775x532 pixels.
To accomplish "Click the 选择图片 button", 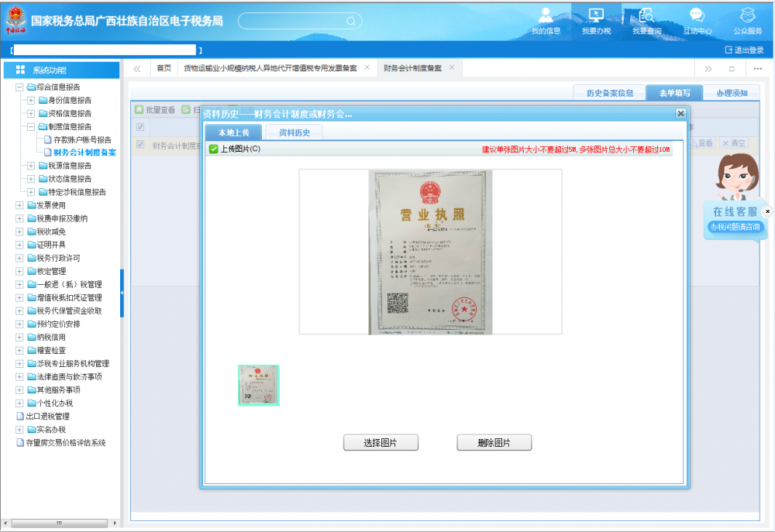I will point(381,443).
